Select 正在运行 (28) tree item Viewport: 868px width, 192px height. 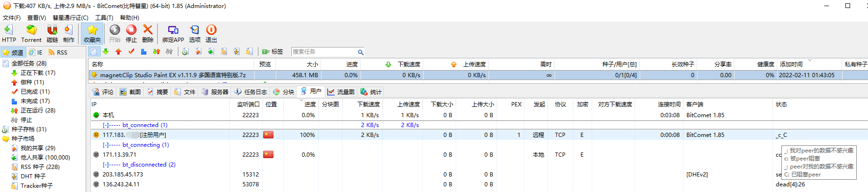[38, 110]
